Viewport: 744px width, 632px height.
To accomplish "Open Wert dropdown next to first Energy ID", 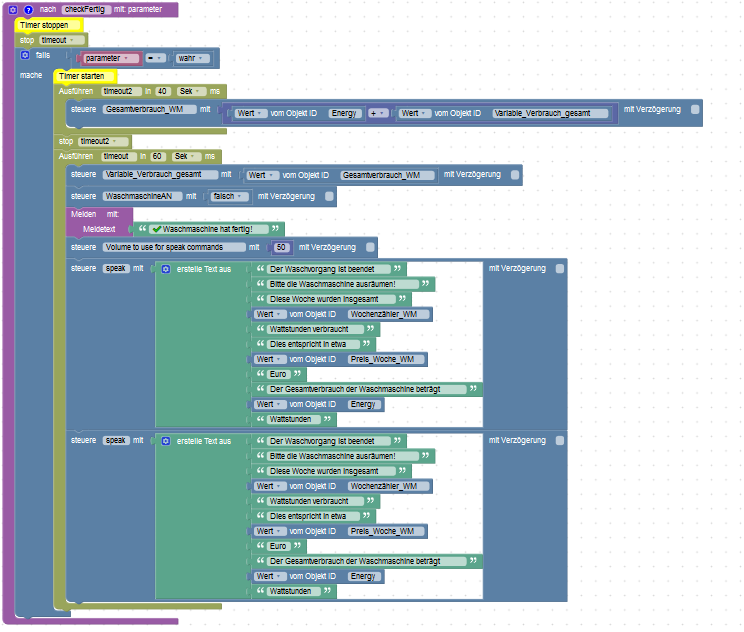I will point(251,113).
